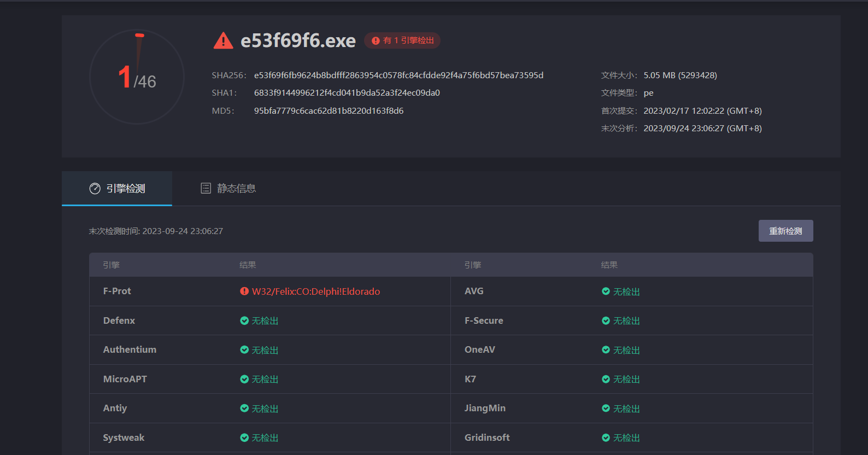Screen dimensions: 868x455
Task: Click the K7 engine name
Action: tap(470, 379)
